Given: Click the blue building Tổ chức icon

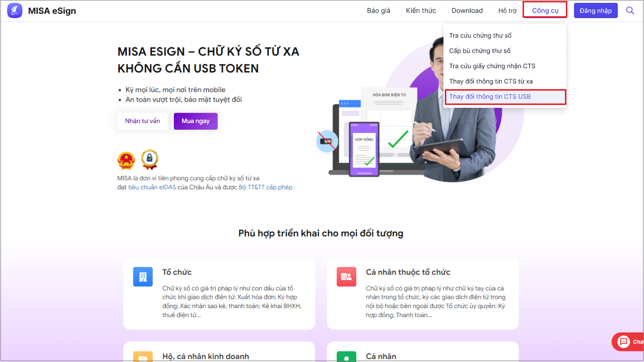Looking at the screenshot, I should (143, 277).
